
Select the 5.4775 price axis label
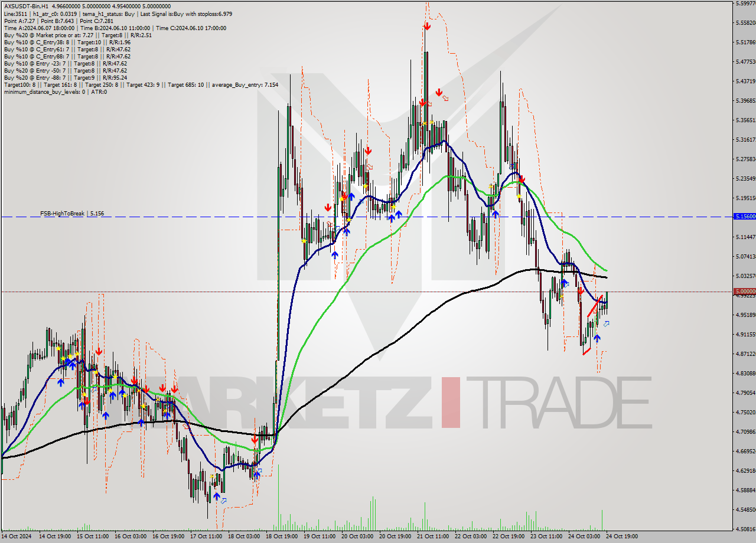(745, 62)
